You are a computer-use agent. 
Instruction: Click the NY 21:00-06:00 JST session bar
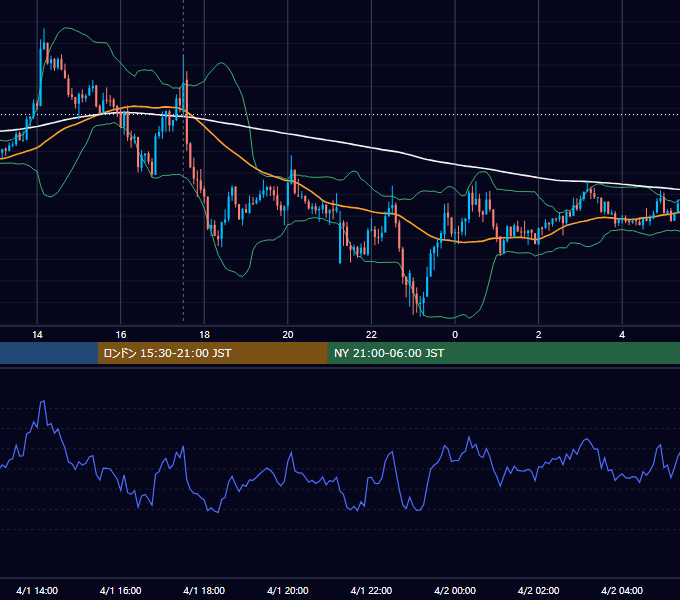503,353
